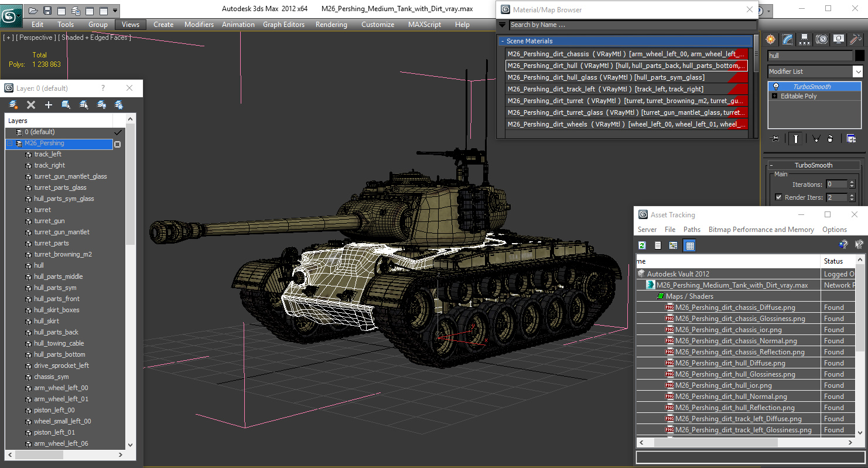Screen dimensions: 868x468
Task: Click the Layers column header
Action: pos(59,121)
